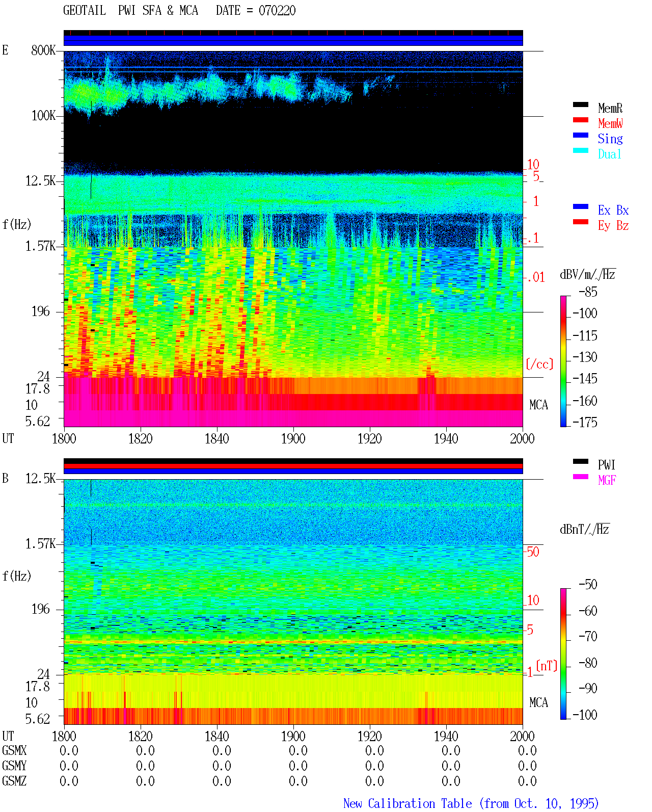Click the "GSMY" row label
Screen dimensions: 652x812
14,766
